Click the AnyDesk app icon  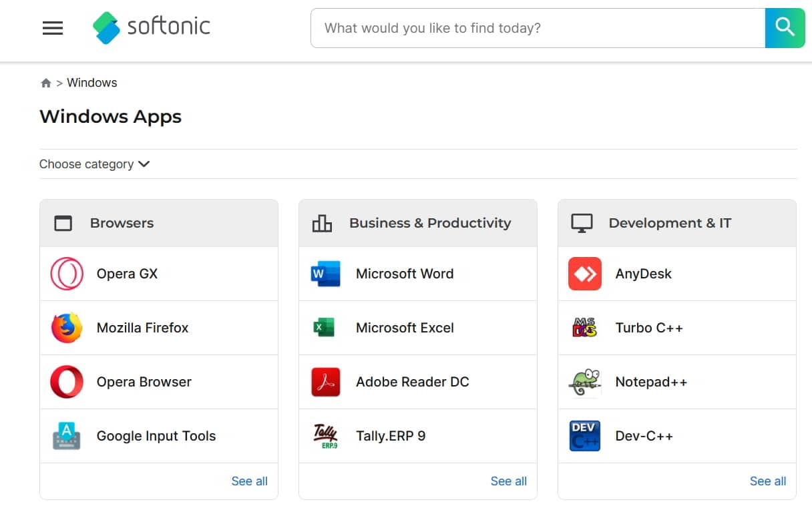(x=585, y=274)
